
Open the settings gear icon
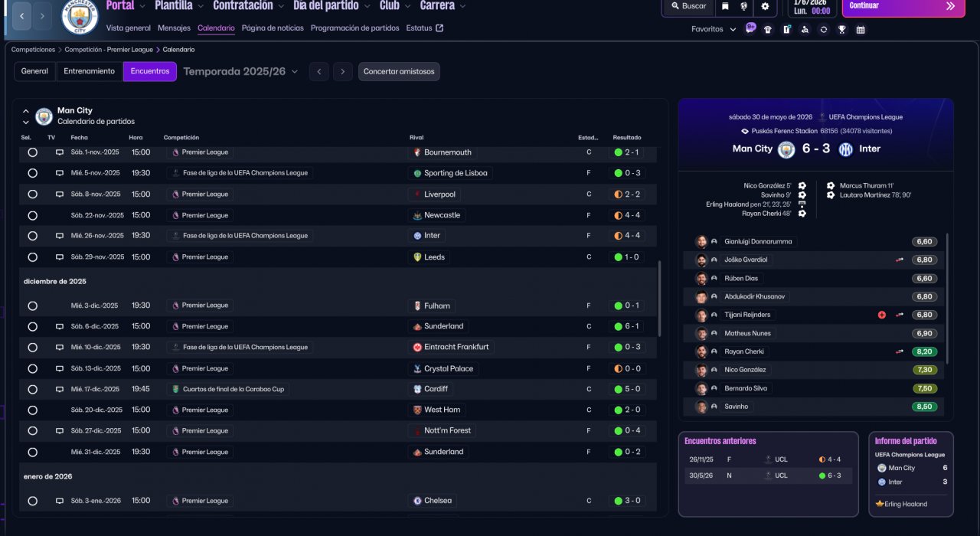[765, 6]
